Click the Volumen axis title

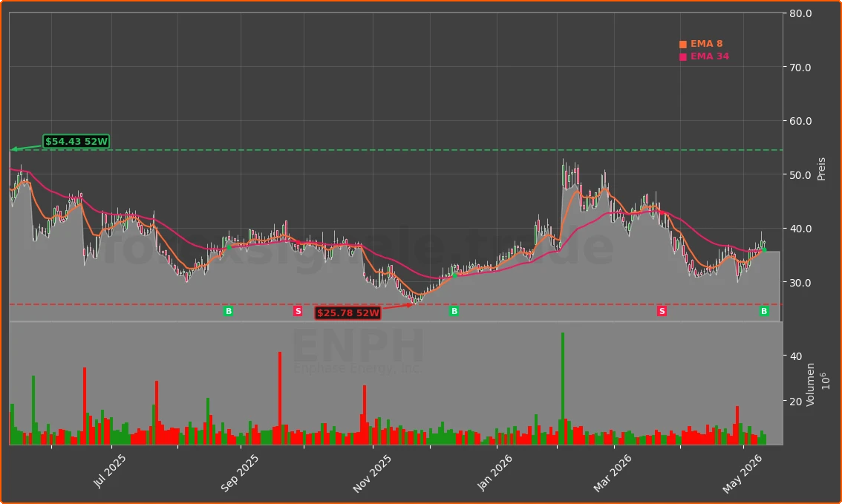click(810, 384)
